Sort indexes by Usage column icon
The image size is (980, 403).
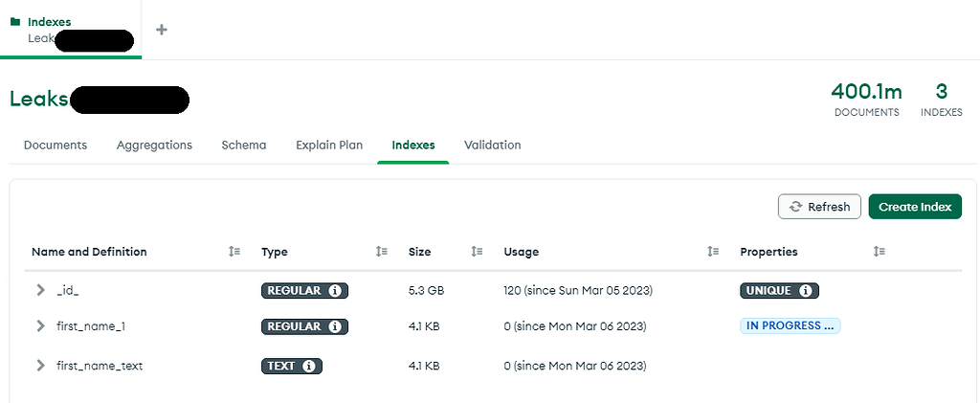[x=713, y=252]
